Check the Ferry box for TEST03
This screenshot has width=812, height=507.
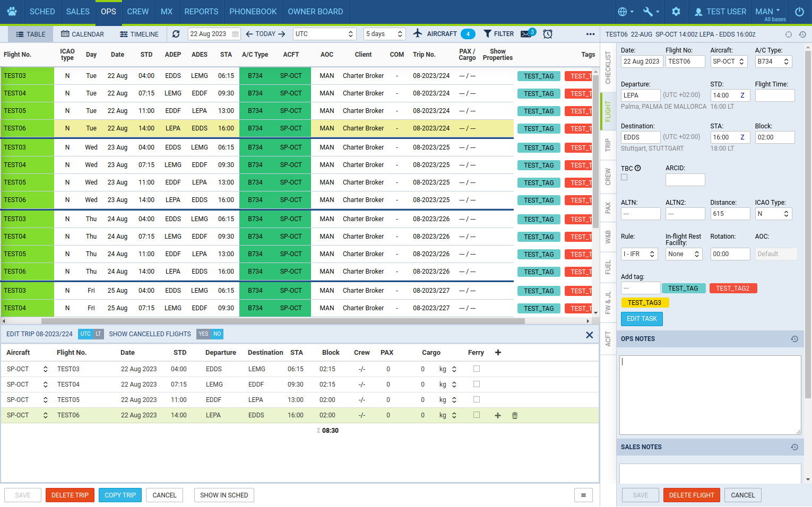(477, 369)
